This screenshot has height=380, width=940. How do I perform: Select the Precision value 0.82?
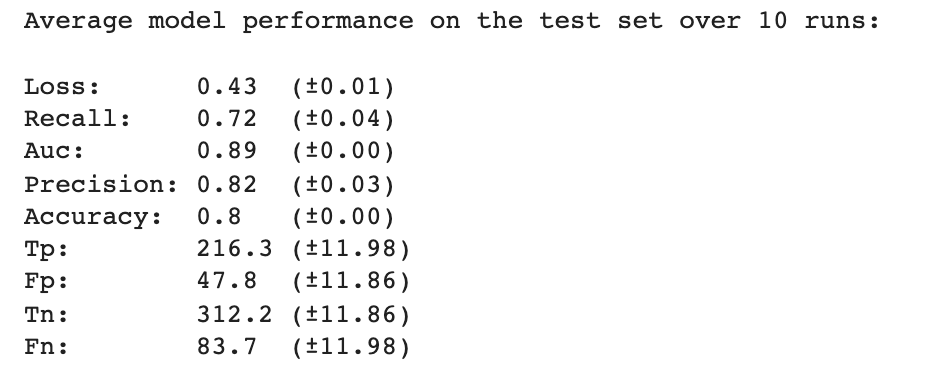[227, 185]
